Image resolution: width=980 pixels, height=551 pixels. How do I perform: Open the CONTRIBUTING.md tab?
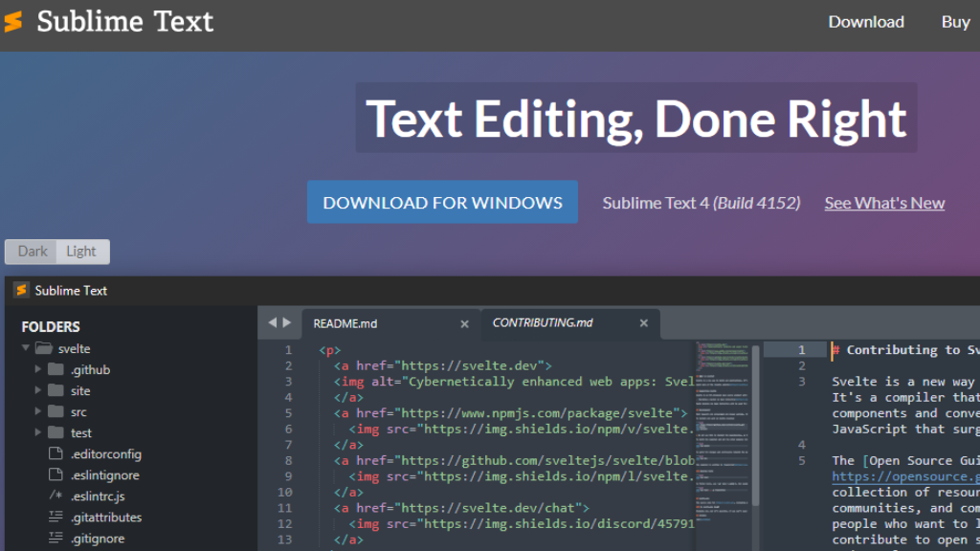click(x=570, y=323)
